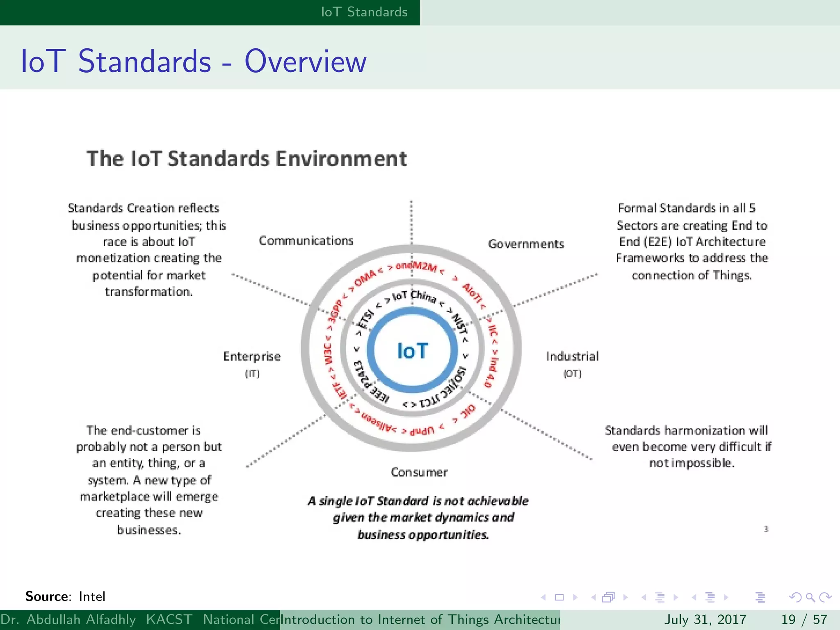Screen dimensions: 840x630
Task: Click the stacked frames icon in navigation bar
Action: tap(609, 598)
